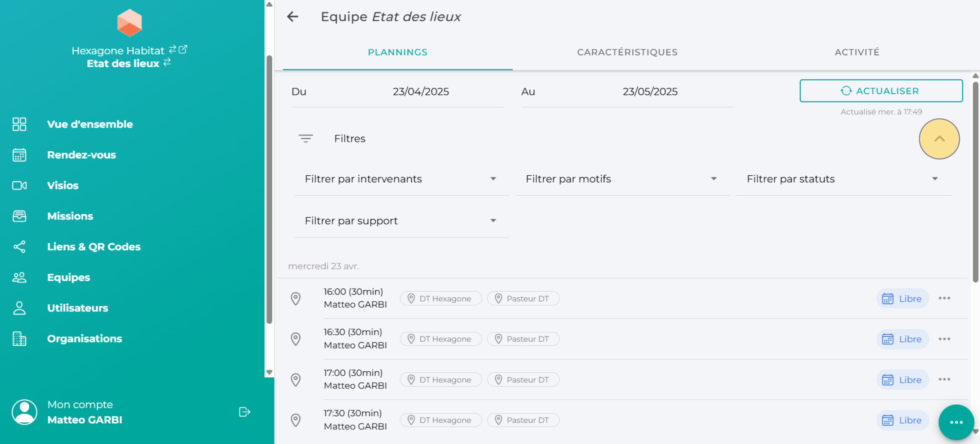Open the external link icon beside Hexagone Habitat
The image size is (980, 444).
coord(183,49)
